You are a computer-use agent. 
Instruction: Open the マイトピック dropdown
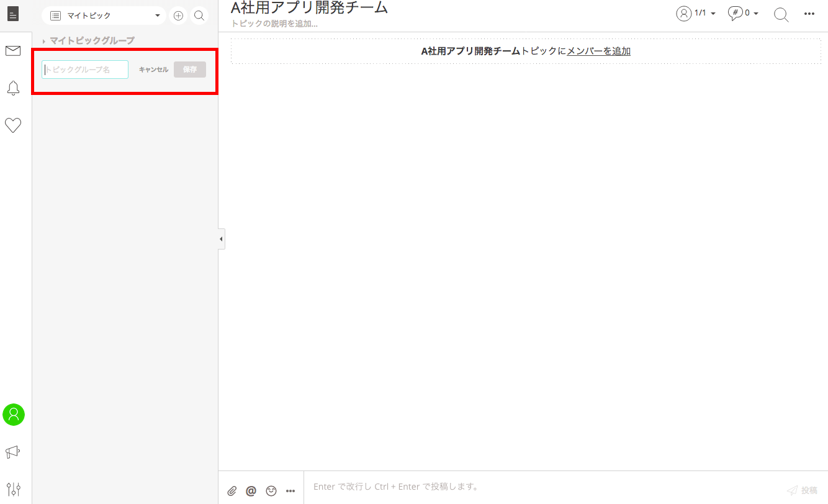[104, 16]
